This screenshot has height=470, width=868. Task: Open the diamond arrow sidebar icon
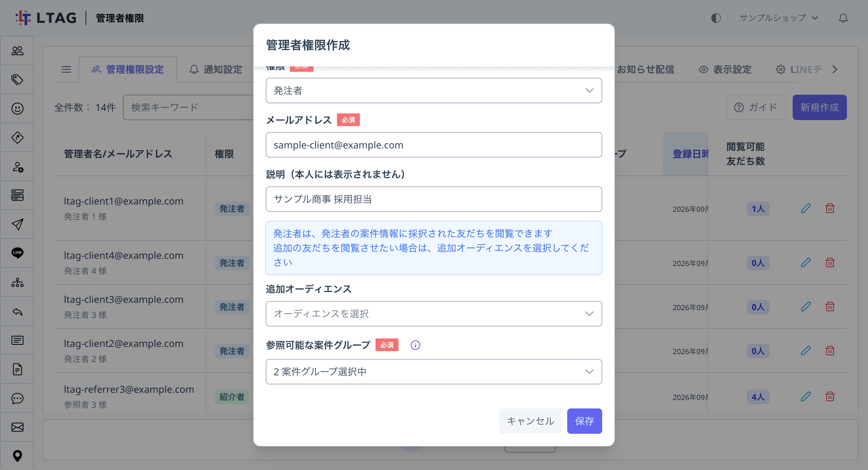click(x=17, y=138)
